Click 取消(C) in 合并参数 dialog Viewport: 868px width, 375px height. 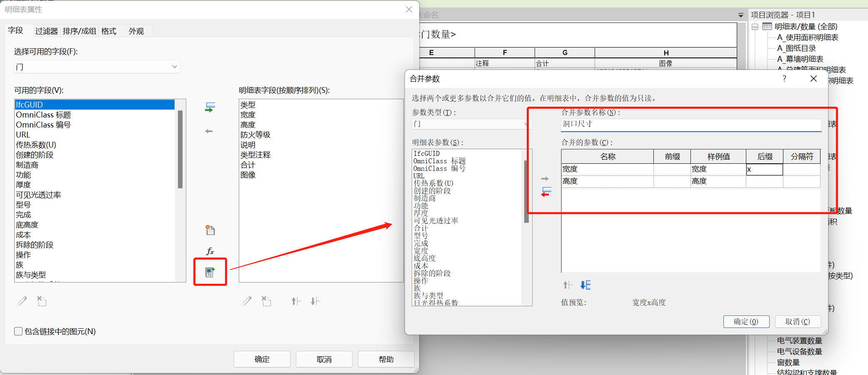pos(798,322)
